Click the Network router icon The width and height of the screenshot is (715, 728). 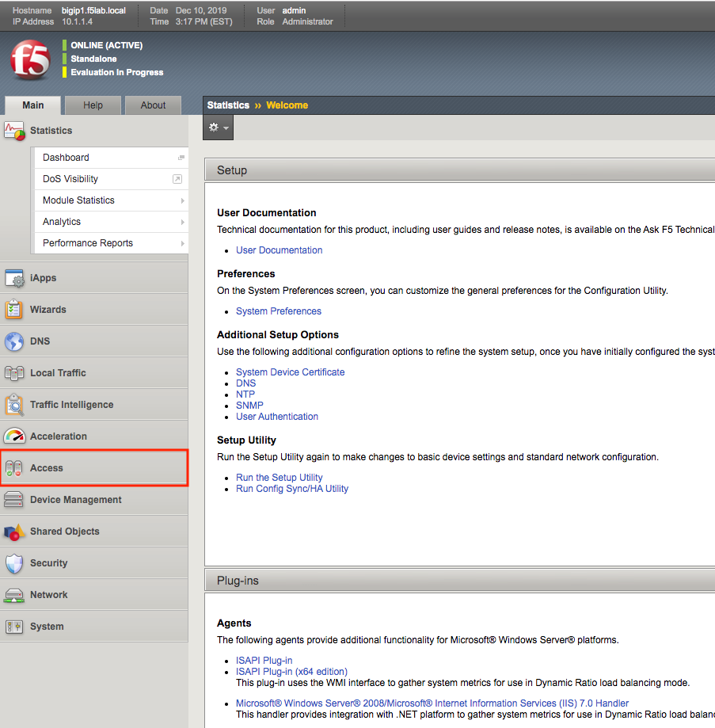point(14,595)
